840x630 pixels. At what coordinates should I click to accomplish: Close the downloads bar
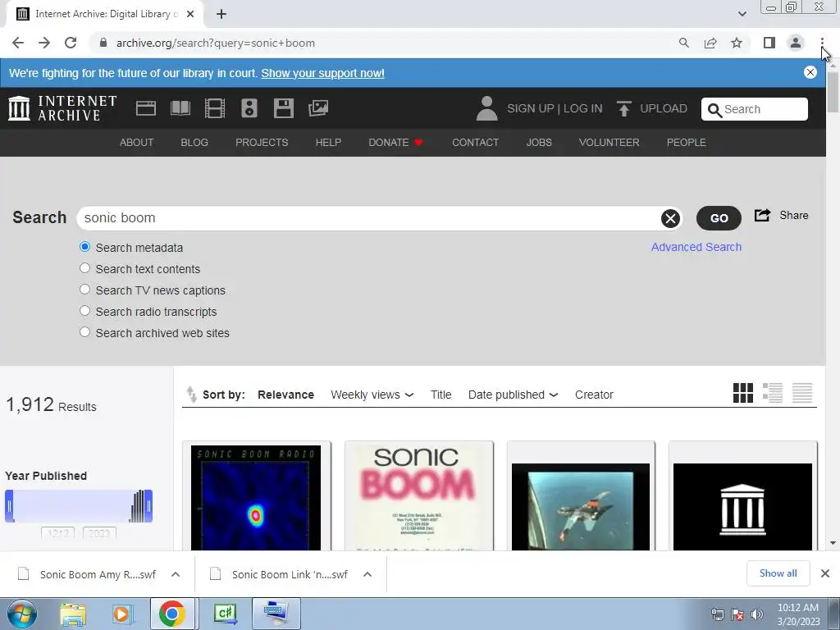pyautogui.click(x=825, y=573)
